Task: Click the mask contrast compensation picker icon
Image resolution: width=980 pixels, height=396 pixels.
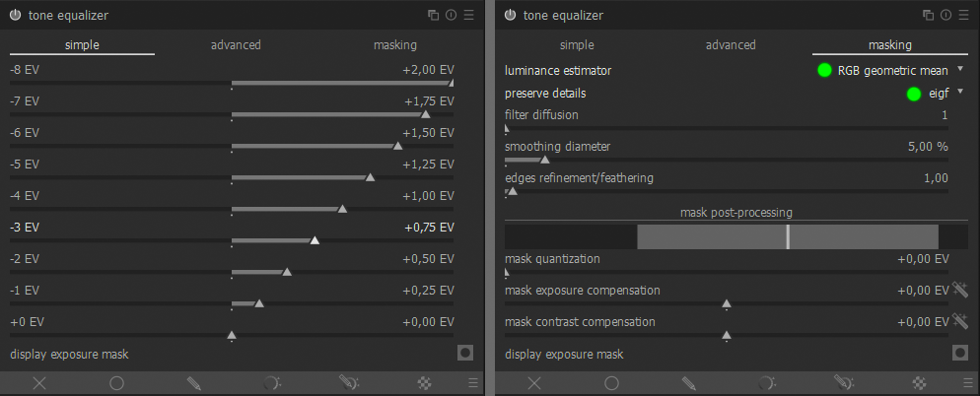Action: point(960,322)
